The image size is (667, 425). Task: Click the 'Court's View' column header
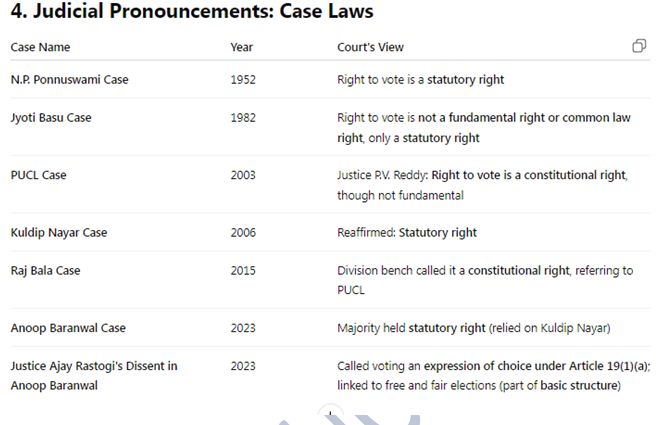pyautogui.click(x=370, y=47)
